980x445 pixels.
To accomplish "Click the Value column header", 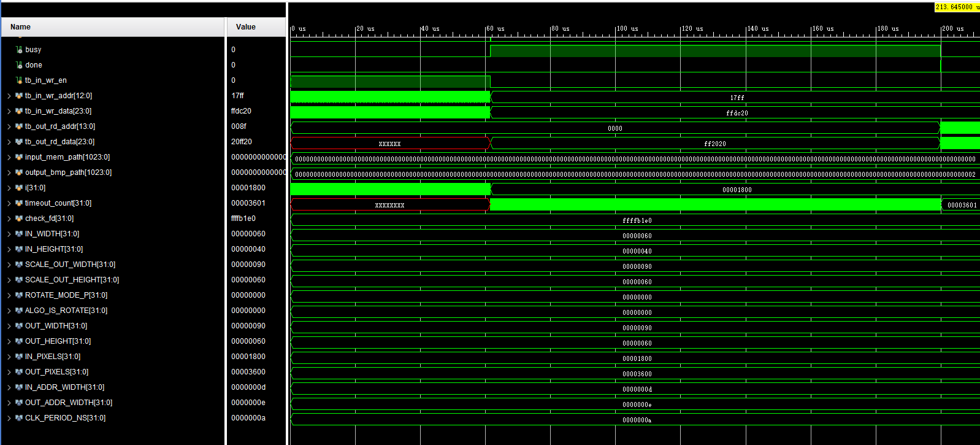I will tap(256, 27).
